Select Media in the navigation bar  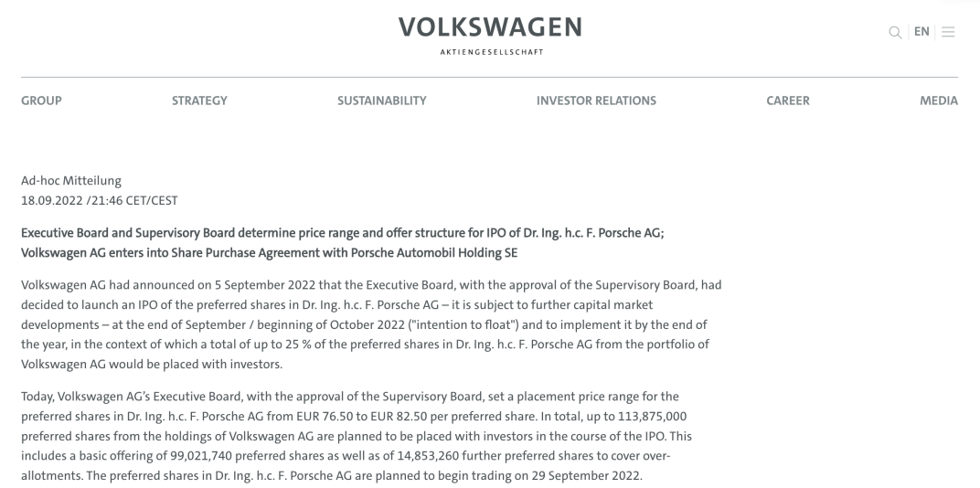(938, 101)
